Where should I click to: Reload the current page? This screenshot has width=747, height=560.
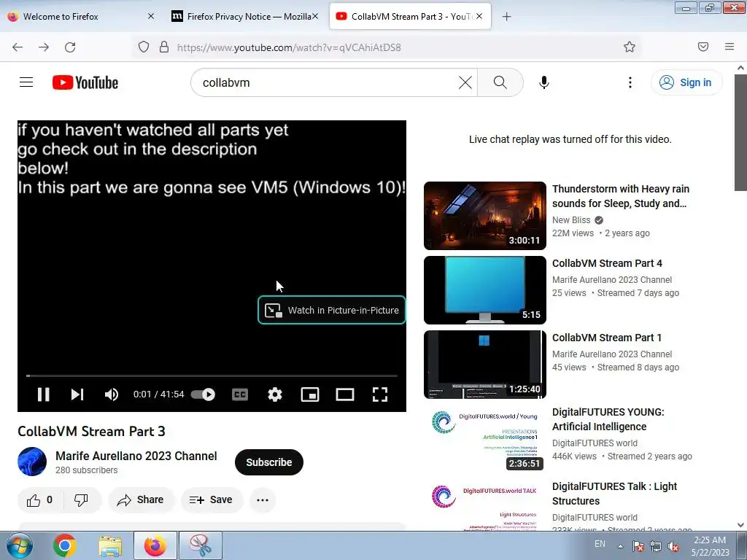coord(70,47)
